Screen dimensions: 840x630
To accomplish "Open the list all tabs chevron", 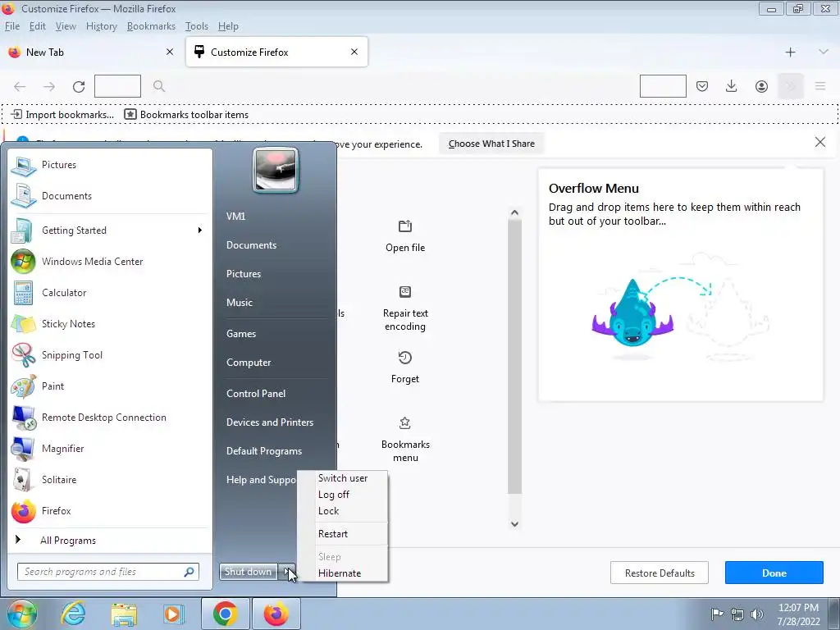I will coord(824,52).
